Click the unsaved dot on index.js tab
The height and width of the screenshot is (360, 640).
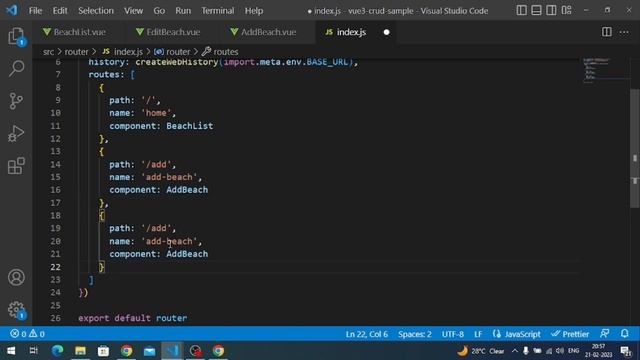pyautogui.click(x=386, y=32)
